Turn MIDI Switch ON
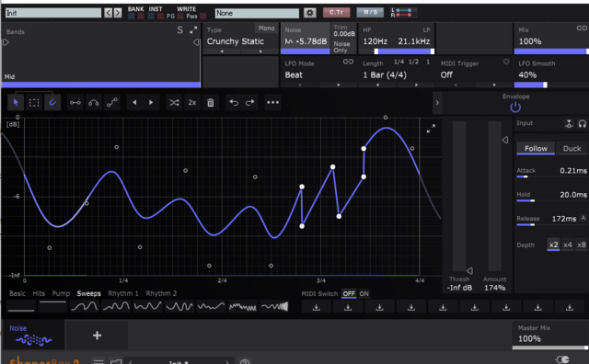Screen dimensions: 589x364 (364, 294)
